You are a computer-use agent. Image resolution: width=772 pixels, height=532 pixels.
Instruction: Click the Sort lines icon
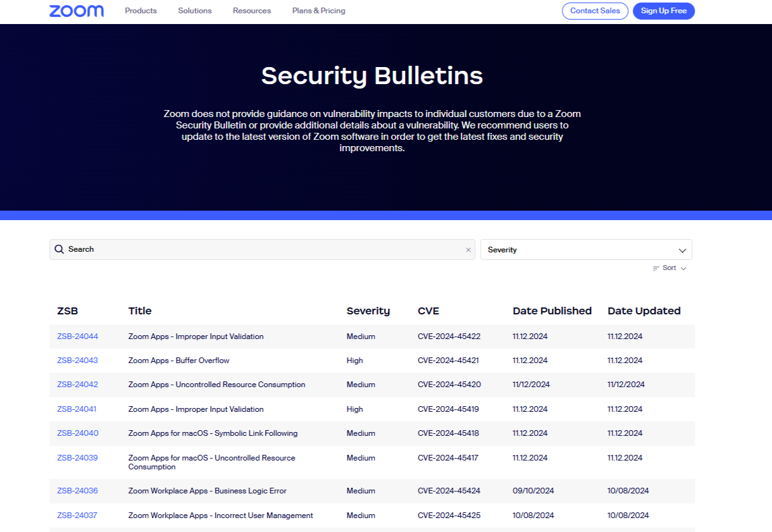click(x=656, y=269)
